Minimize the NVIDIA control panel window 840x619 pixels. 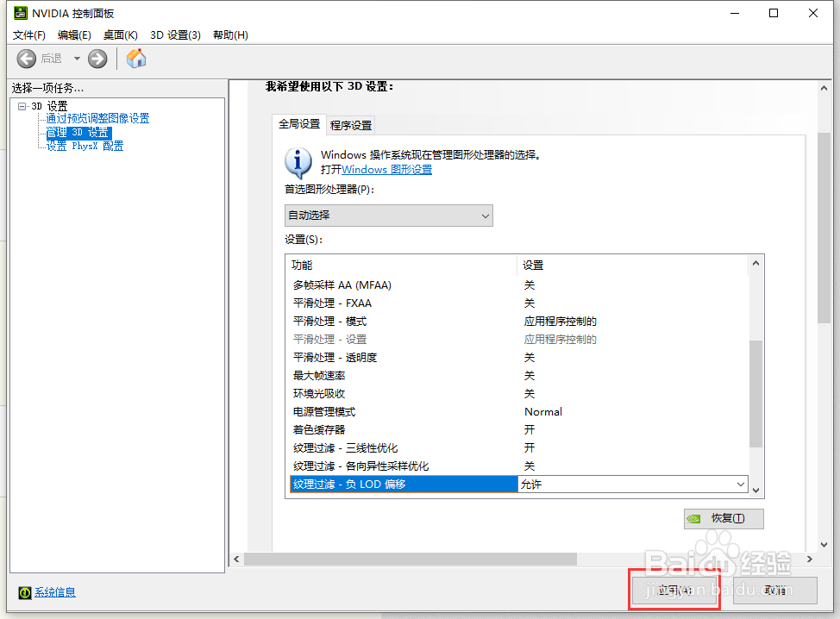(735, 14)
